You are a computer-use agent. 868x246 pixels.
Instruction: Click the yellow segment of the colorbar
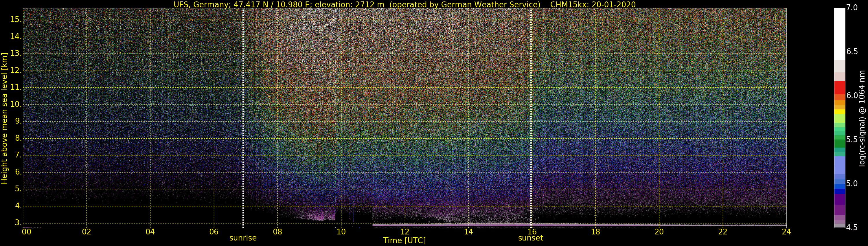pyautogui.click(x=839, y=111)
